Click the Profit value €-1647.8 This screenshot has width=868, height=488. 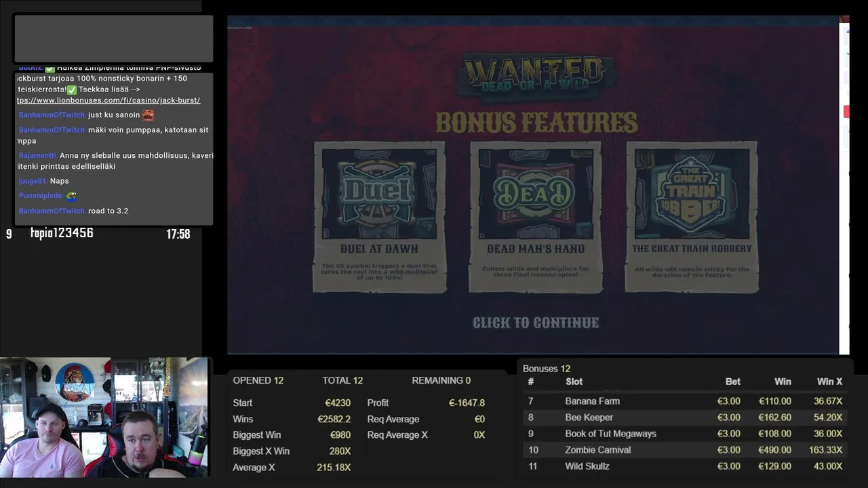467,403
